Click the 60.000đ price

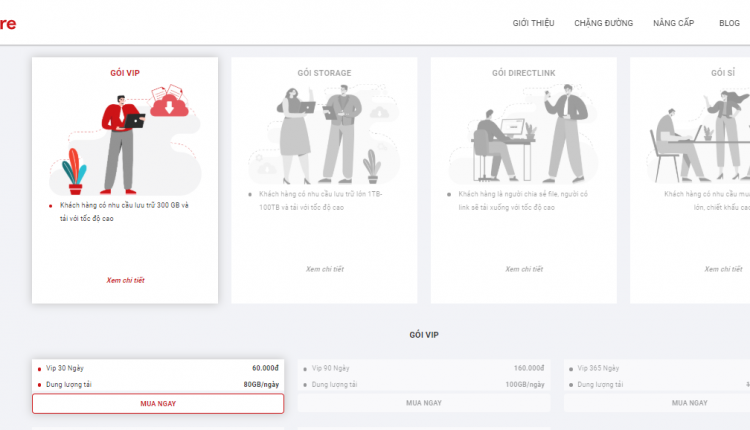(x=265, y=368)
